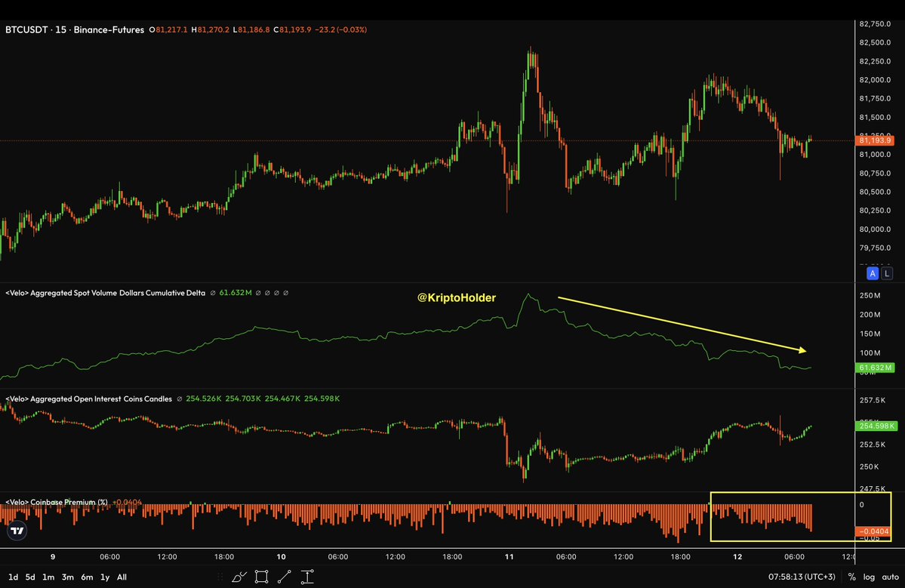
Task: Toggle the L log-scale button
Action: 887,273
